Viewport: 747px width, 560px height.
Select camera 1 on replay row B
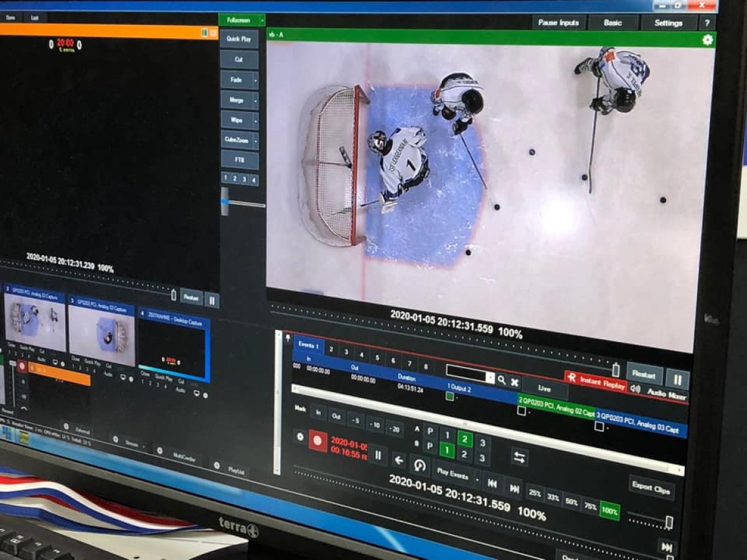[447, 449]
